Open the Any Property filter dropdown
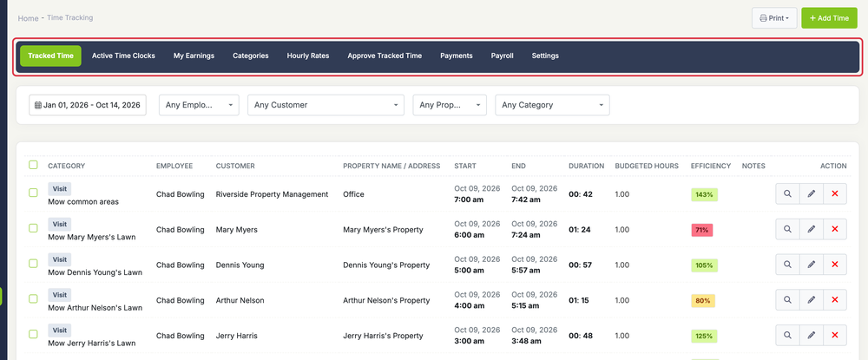Screen dimensions: 868x360 coord(450,104)
